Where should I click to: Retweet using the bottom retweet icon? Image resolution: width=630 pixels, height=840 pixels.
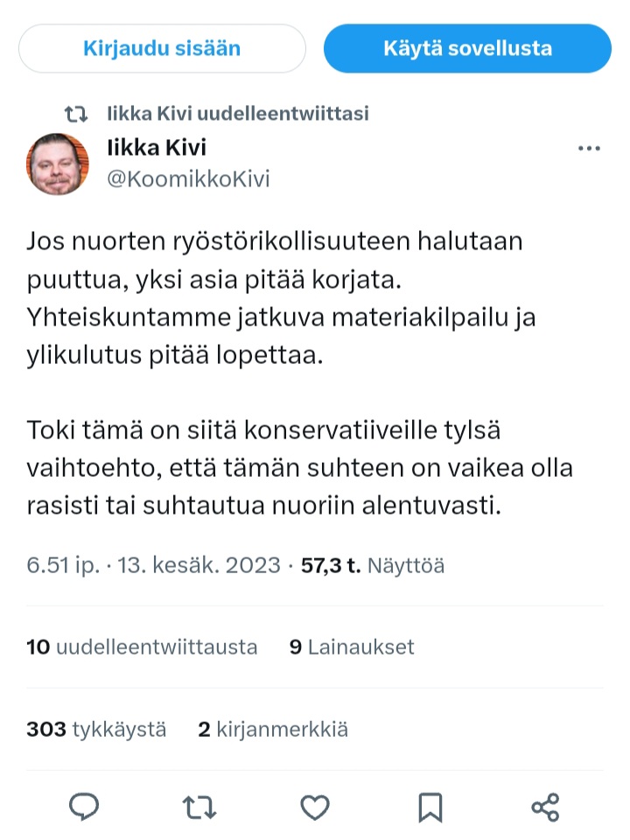(x=200, y=806)
